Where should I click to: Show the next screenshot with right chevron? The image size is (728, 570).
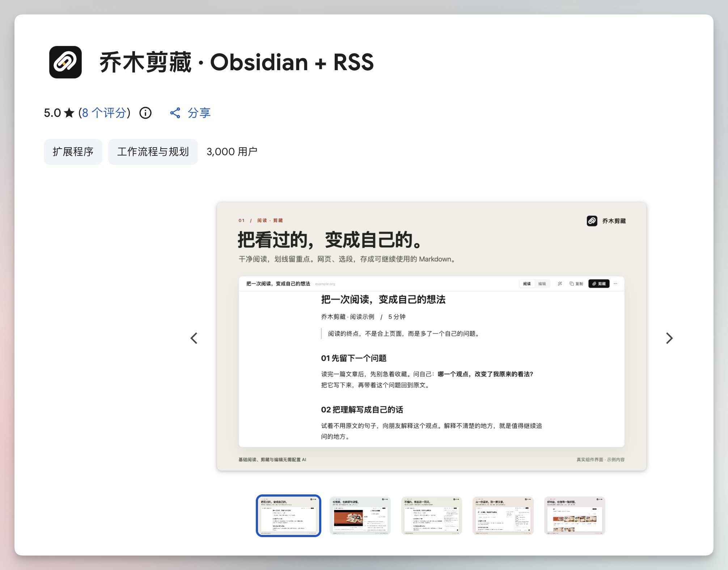pyautogui.click(x=669, y=338)
